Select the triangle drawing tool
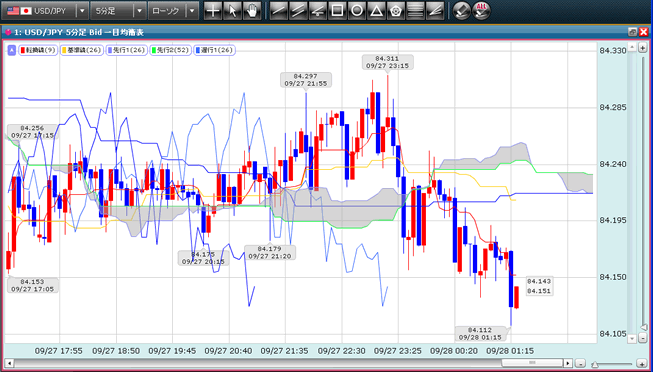653x372 pixels. (x=376, y=11)
